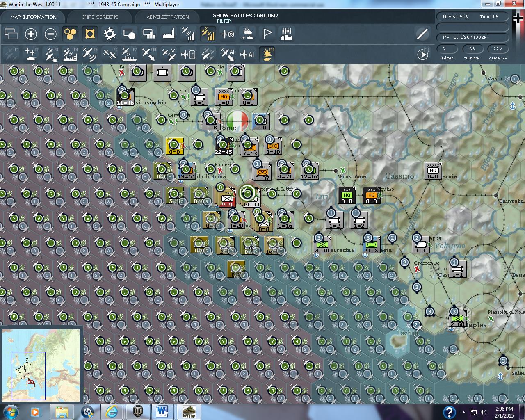Screen dimensions: 525x420
Task: Click the MP manpower status field
Action: tap(472, 37)
